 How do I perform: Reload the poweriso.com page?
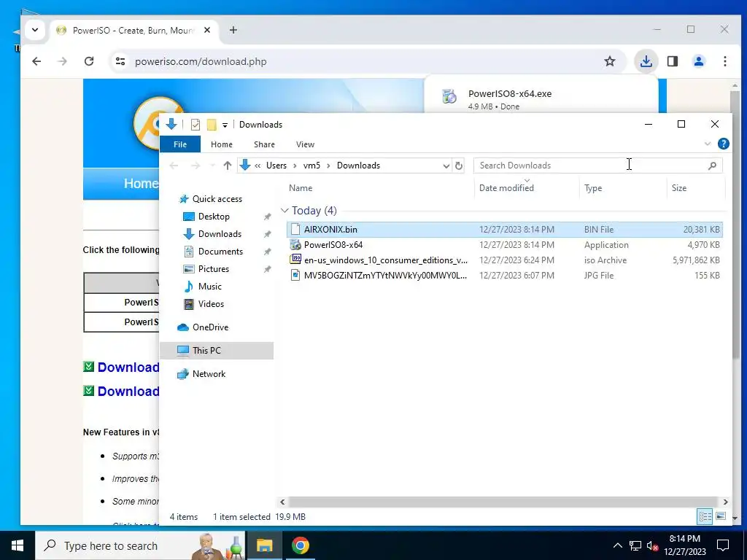click(88, 61)
